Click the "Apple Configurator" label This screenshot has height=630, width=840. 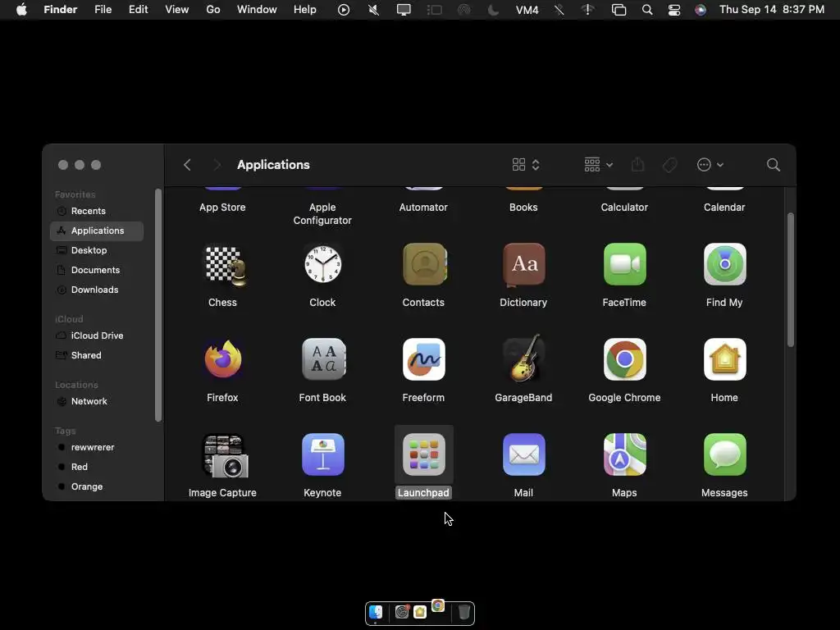click(x=322, y=214)
